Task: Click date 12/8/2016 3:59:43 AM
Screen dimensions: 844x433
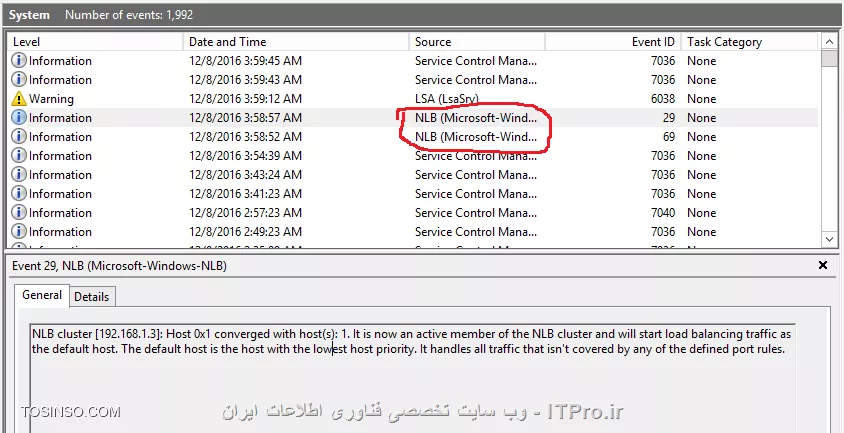Action: click(x=245, y=80)
